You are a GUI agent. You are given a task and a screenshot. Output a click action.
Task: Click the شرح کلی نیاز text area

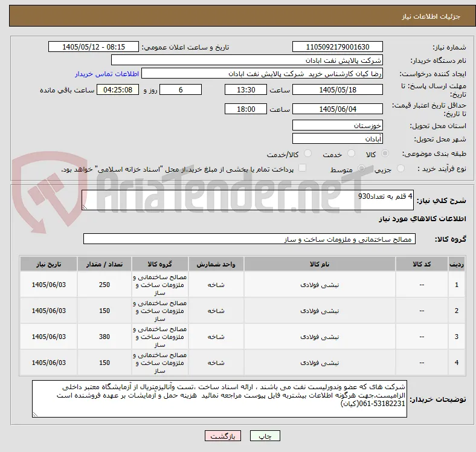[x=248, y=200]
